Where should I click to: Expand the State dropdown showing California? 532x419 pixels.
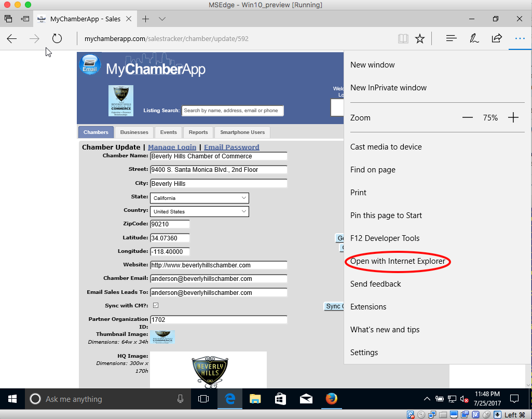coord(199,198)
